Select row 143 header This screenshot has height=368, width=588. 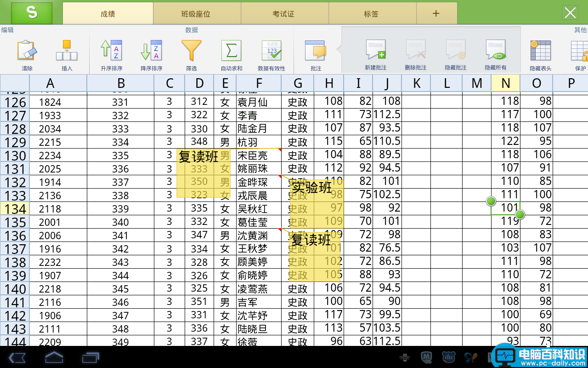pos(15,329)
